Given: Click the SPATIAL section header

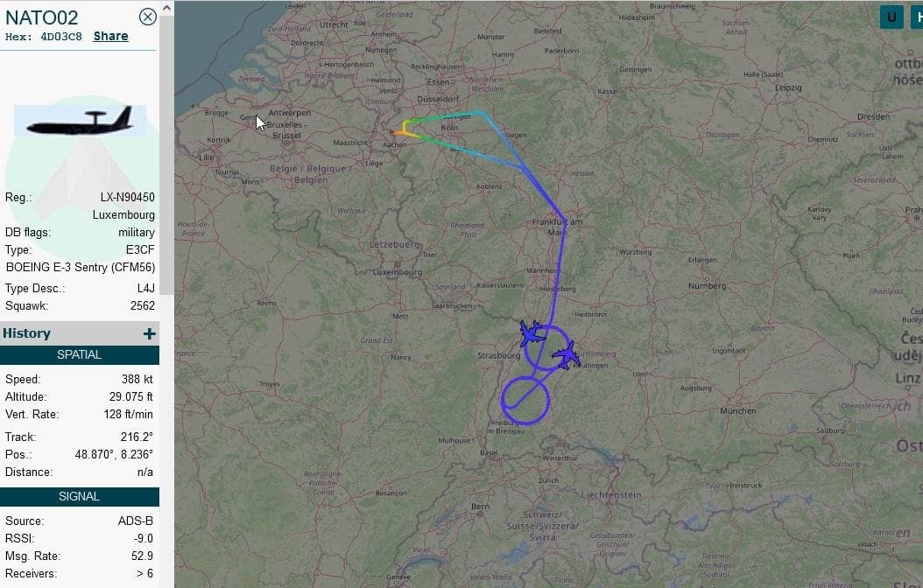Looking at the screenshot, I should 80,354.
